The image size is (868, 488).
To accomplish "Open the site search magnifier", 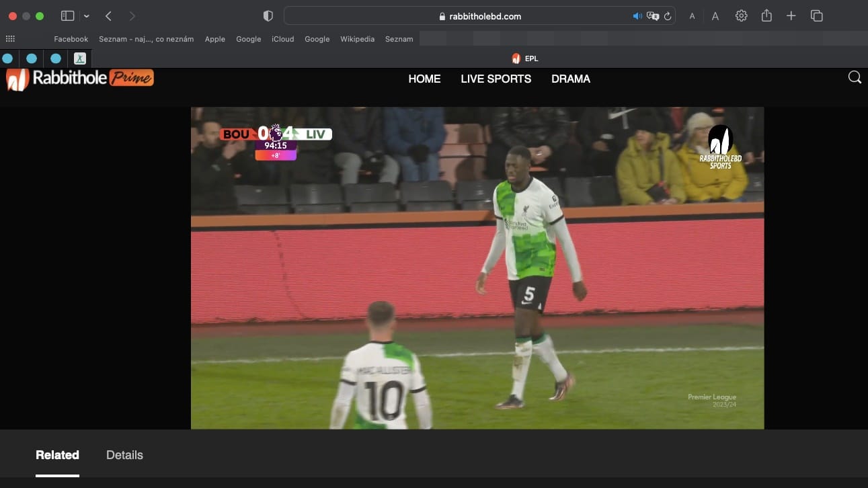I will pyautogui.click(x=855, y=77).
